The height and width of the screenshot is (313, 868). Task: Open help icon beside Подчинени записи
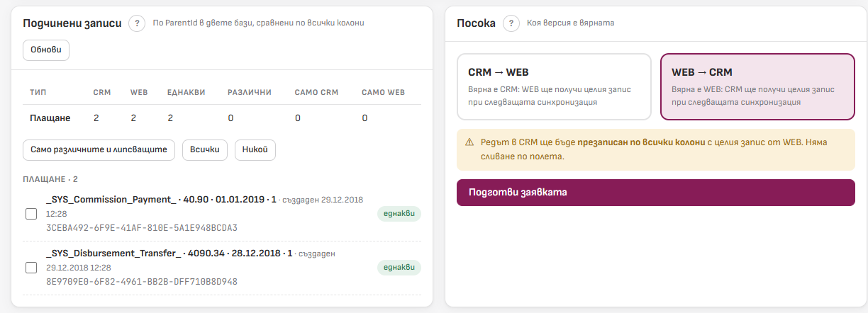tap(137, 23)
